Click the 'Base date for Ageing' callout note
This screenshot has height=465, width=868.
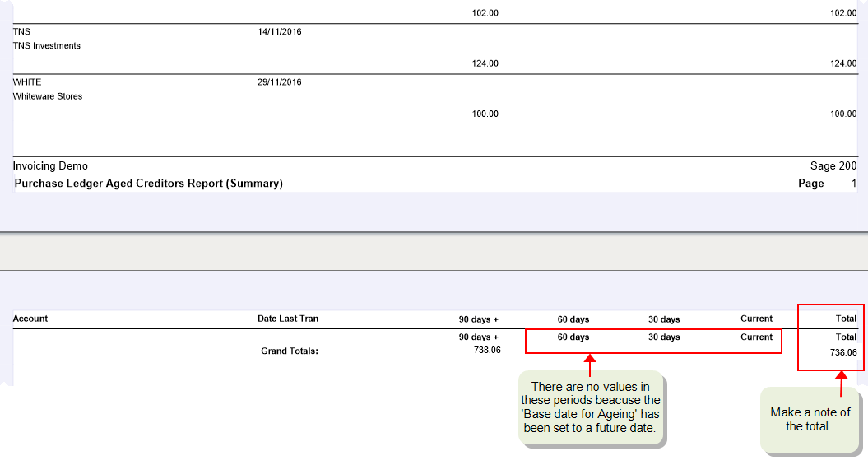[590, 407]
